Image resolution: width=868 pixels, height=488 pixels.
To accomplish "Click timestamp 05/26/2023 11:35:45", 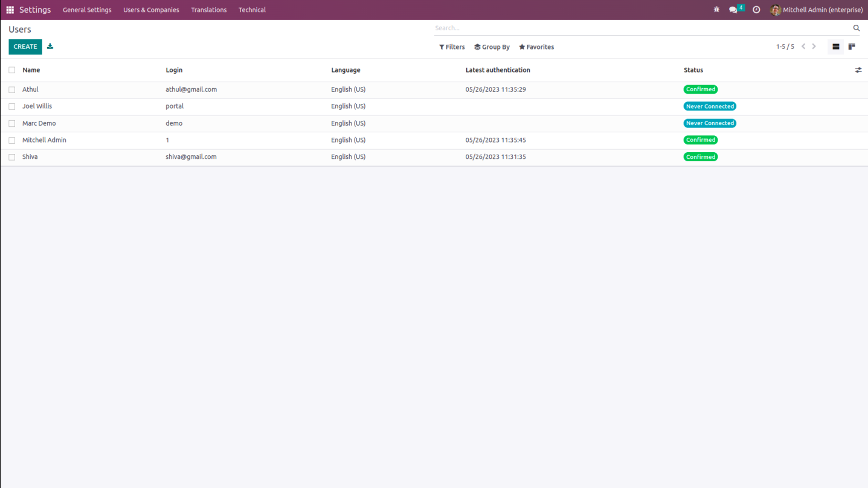I will pyautogui.click(x=496, y=140).
